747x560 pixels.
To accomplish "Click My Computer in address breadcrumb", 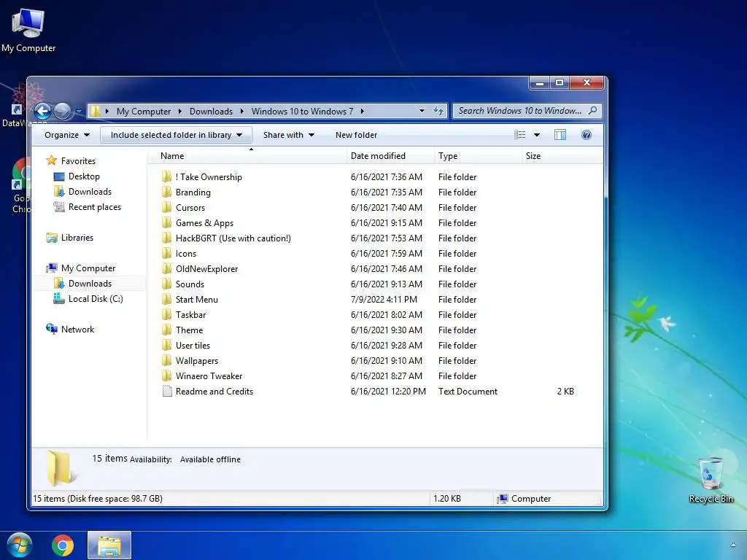I will click(x=144, y=111).
